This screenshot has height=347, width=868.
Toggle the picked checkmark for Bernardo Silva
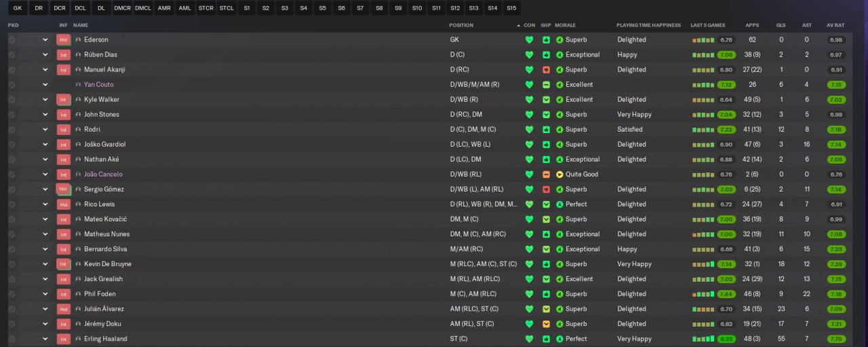tap(12, 249)
